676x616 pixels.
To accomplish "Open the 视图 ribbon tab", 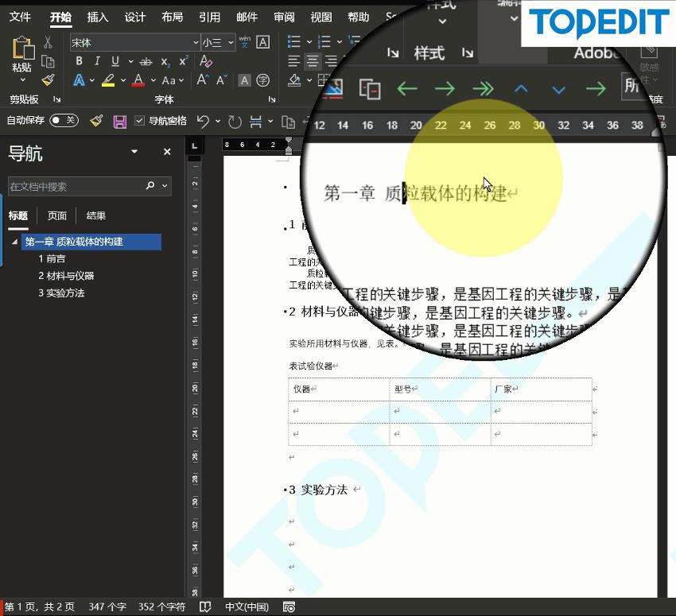I will [x=321, y=17].
